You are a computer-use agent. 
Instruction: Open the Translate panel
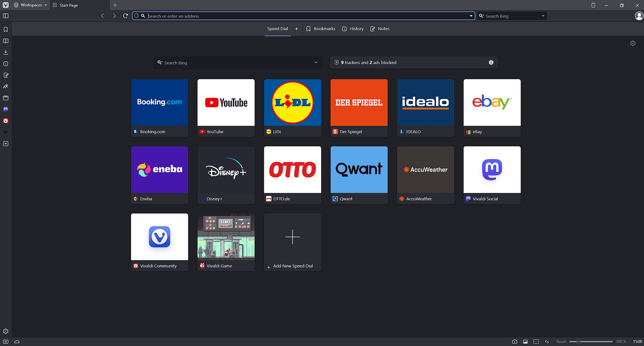point(5,86)
